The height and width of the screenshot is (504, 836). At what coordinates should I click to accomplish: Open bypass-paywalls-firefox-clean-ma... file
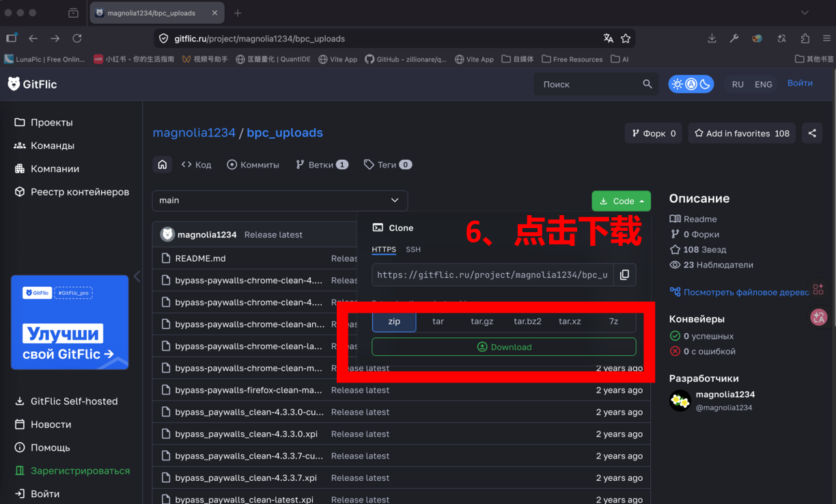click(249, 390)
